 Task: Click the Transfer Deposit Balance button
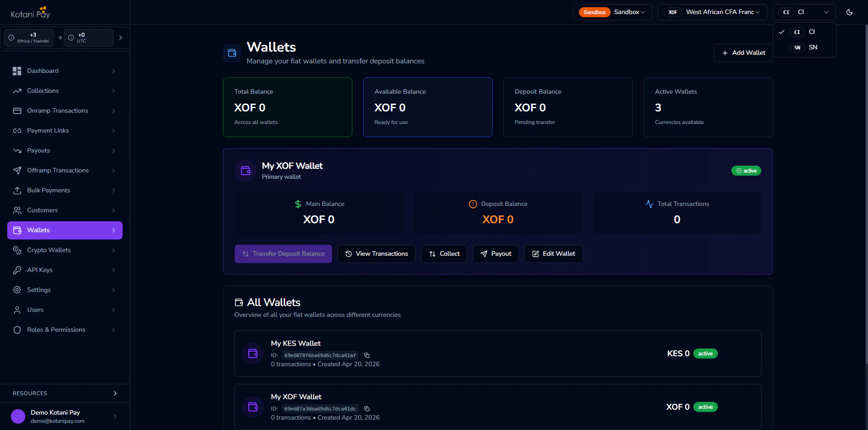pos(283,254)
